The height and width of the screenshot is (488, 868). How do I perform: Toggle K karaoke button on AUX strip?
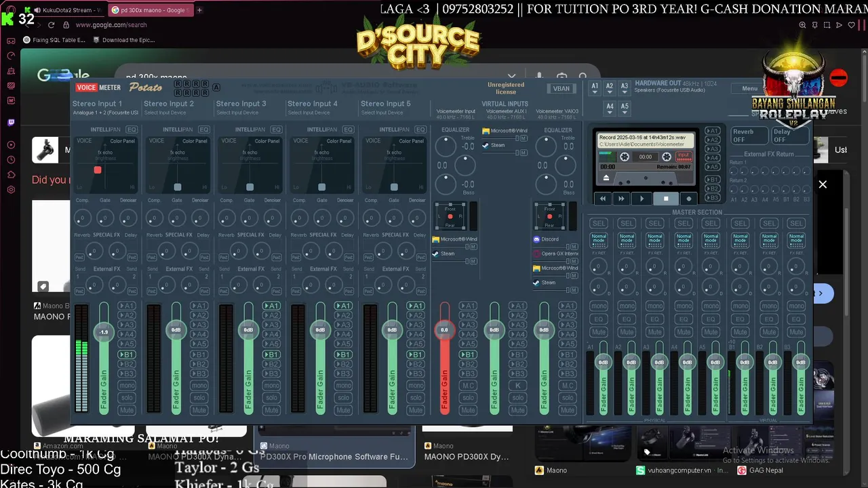click(x=518, y=386)
